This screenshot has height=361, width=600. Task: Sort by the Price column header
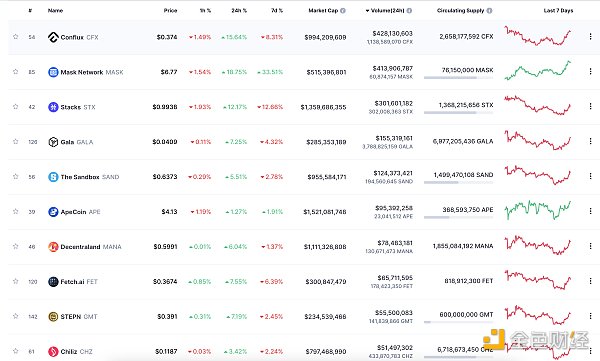[170, 11]
